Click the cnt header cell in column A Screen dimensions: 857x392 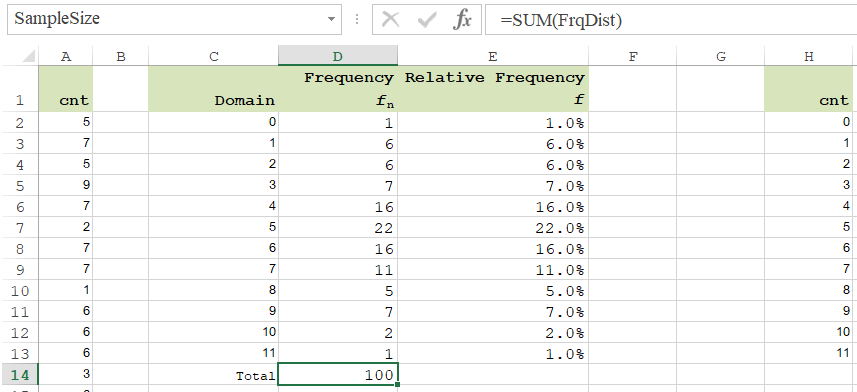[x=66, y=89]
